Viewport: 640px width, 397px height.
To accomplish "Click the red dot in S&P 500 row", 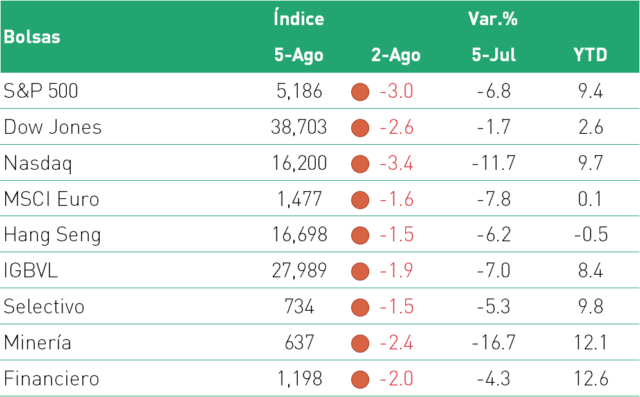I will 360,92.
